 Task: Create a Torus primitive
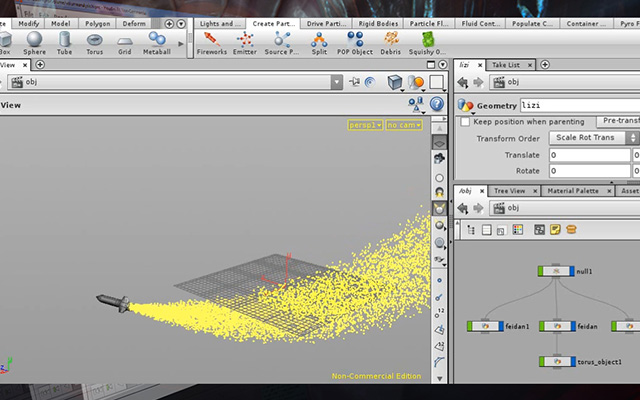(95, 43)
